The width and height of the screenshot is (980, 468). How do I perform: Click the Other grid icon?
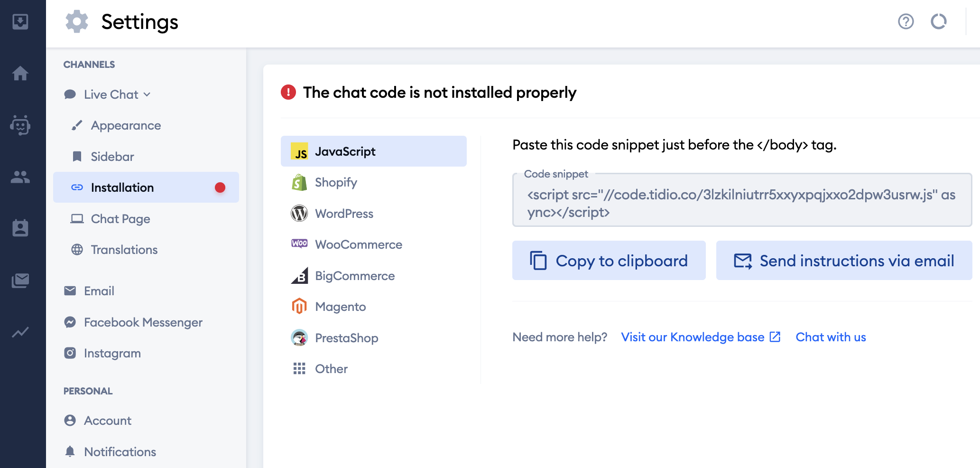pos(299,369)
